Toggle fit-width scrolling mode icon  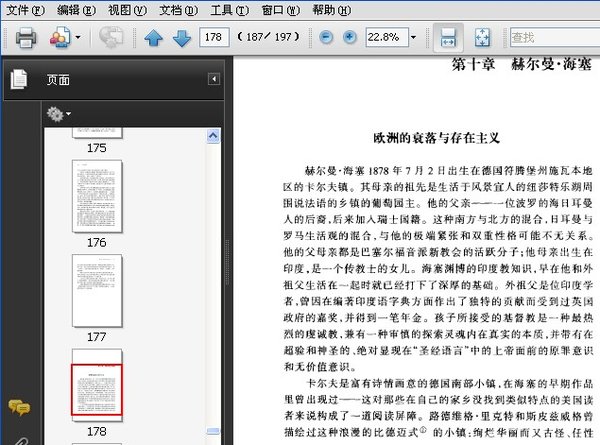point(448,37)
